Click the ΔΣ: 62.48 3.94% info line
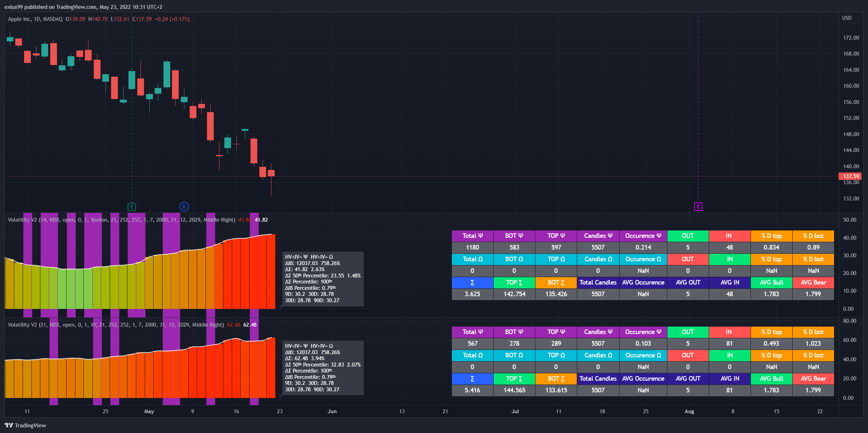This screenshot has height=433, width=868. tap(305, 358)
